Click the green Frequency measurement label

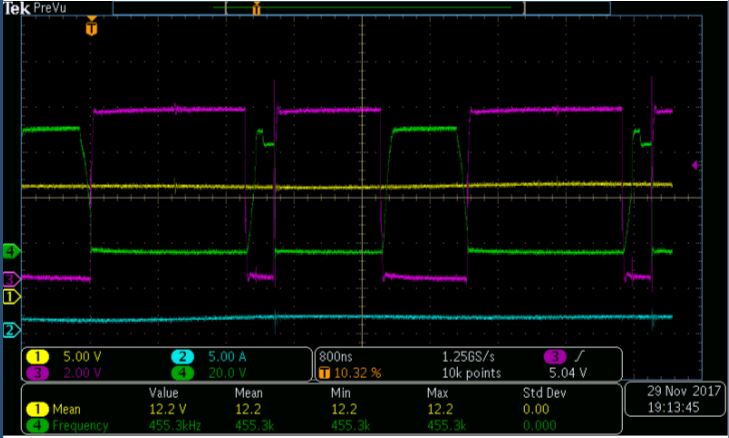tap(80, 425)
